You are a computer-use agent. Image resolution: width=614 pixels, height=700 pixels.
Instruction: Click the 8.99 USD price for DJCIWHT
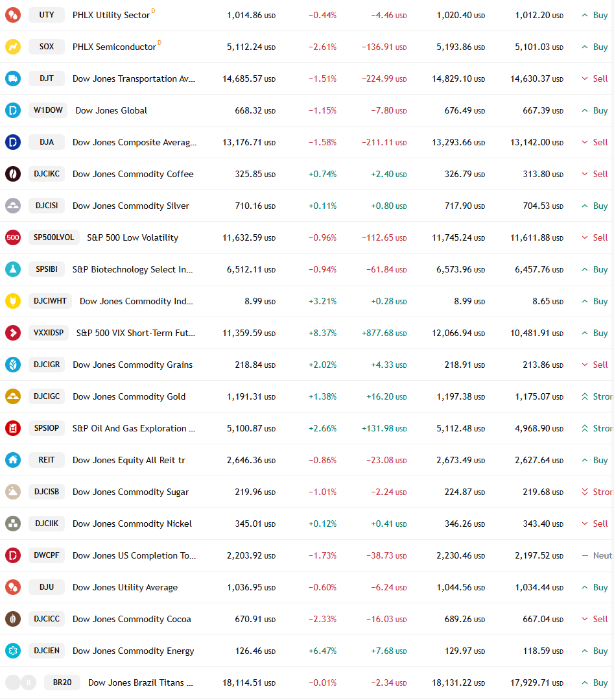point(260,301)
